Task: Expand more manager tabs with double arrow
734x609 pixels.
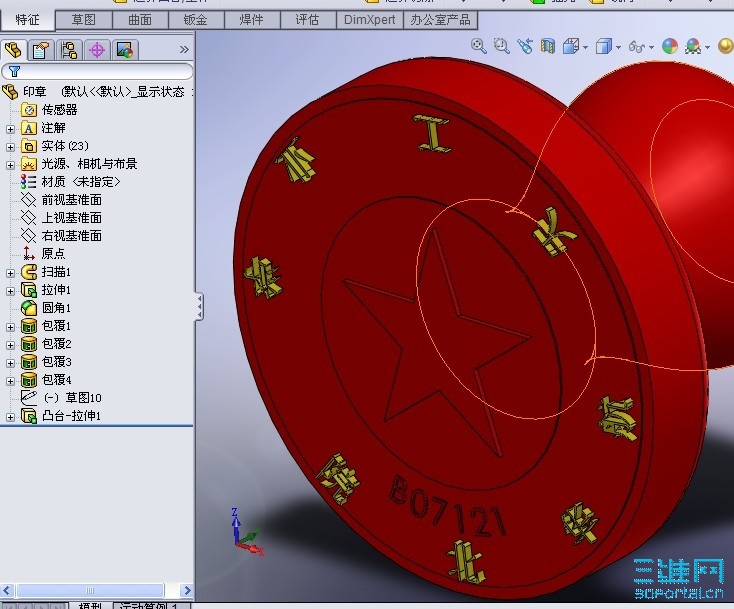Action: click(184, 50)
